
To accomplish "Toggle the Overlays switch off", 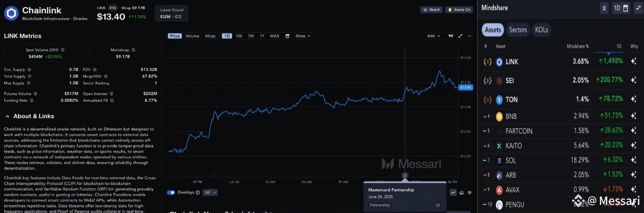I will point(171,193).
